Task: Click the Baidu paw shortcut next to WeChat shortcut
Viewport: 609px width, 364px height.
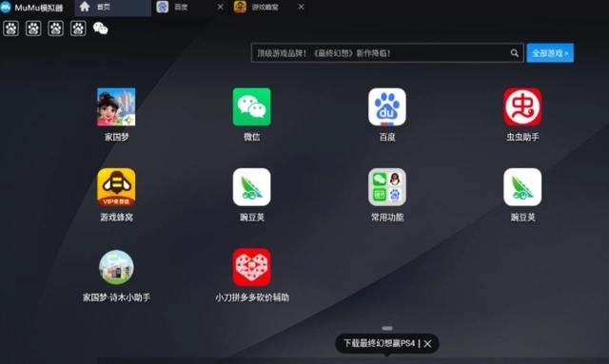Action: click(78, 29)
